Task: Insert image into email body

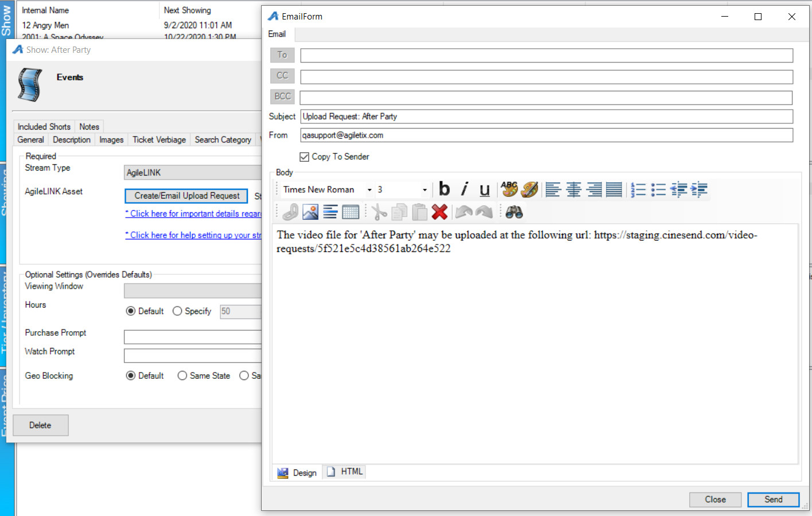Action: [x=310, y=212]
